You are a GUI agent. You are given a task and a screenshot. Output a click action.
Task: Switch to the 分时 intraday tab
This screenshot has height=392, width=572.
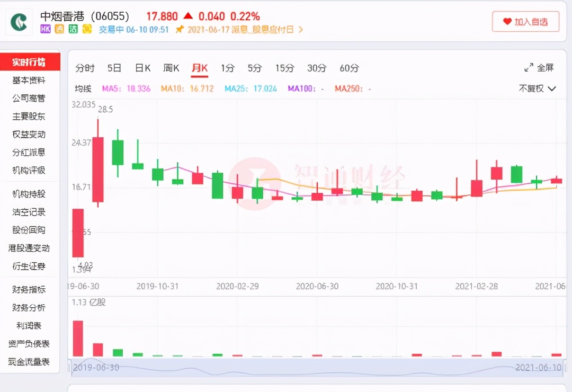point(86,68)
